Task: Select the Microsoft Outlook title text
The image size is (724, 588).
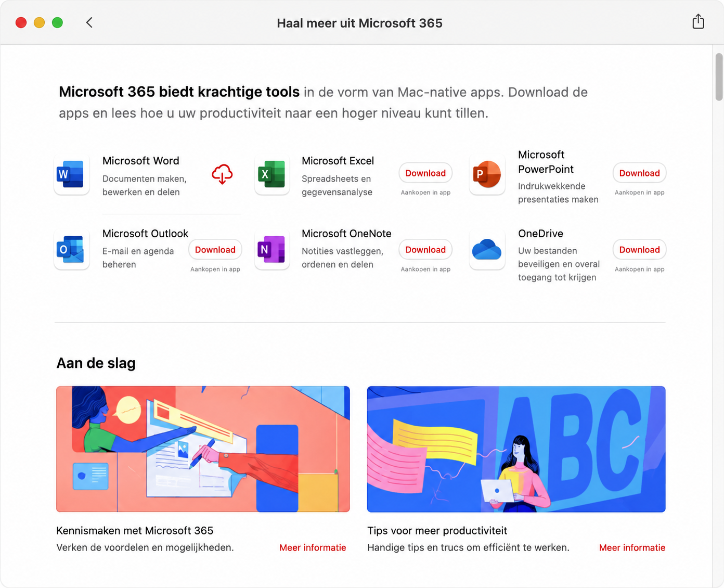Action: [145, 234]
